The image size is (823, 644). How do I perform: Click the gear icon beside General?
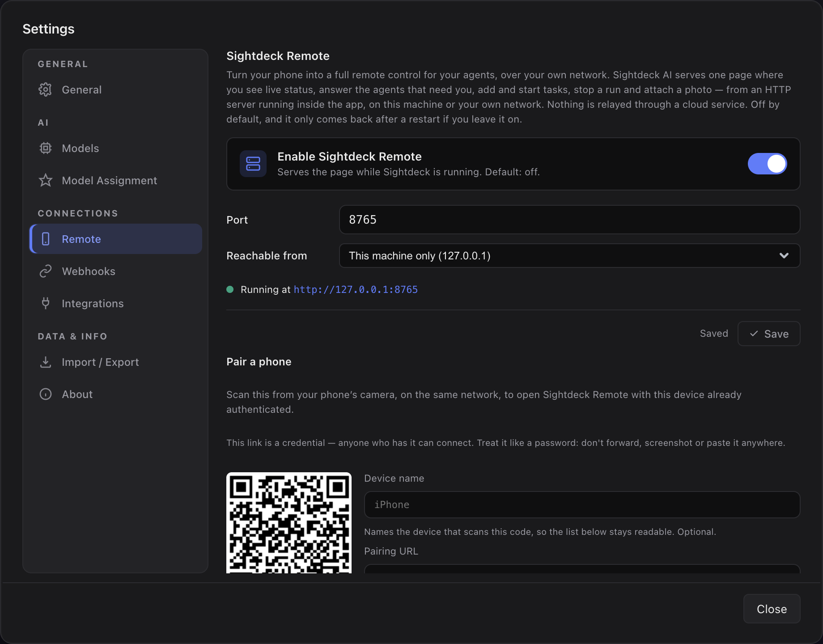coord(45,89)
